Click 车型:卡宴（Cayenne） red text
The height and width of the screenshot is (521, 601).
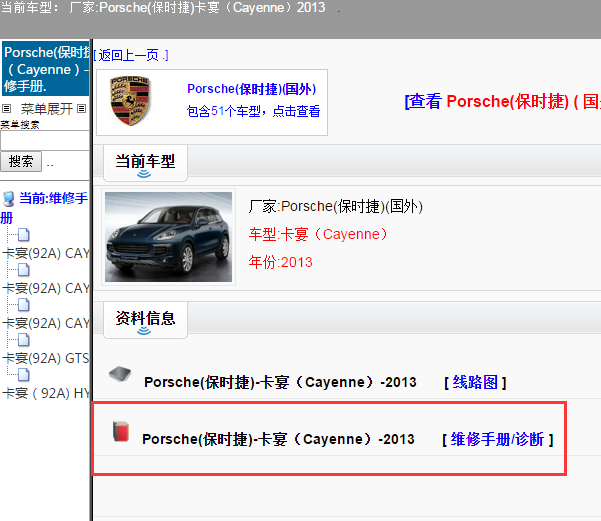tap(318, 234)
